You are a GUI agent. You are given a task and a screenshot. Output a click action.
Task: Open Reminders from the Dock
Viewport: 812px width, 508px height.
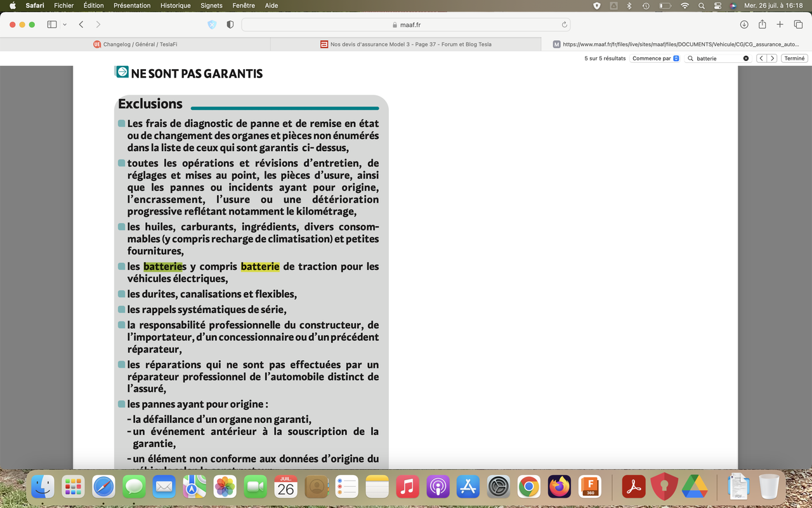coord(346,487)
